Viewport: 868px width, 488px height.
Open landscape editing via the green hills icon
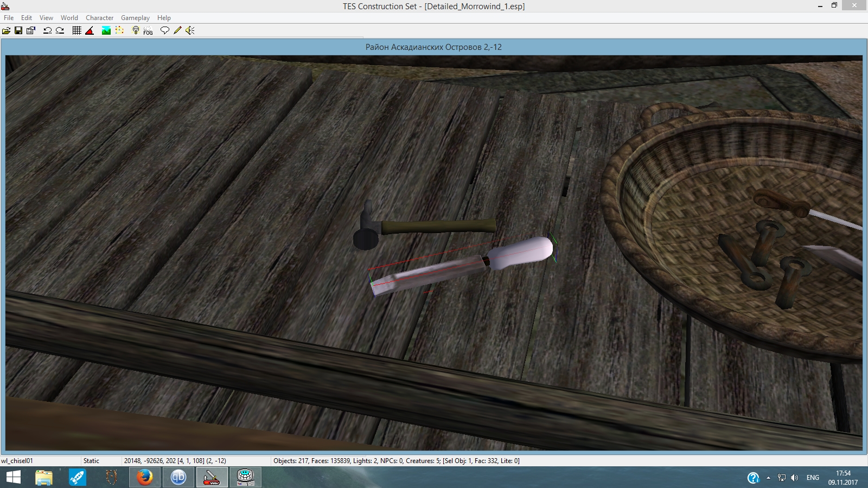coord(106,30)
